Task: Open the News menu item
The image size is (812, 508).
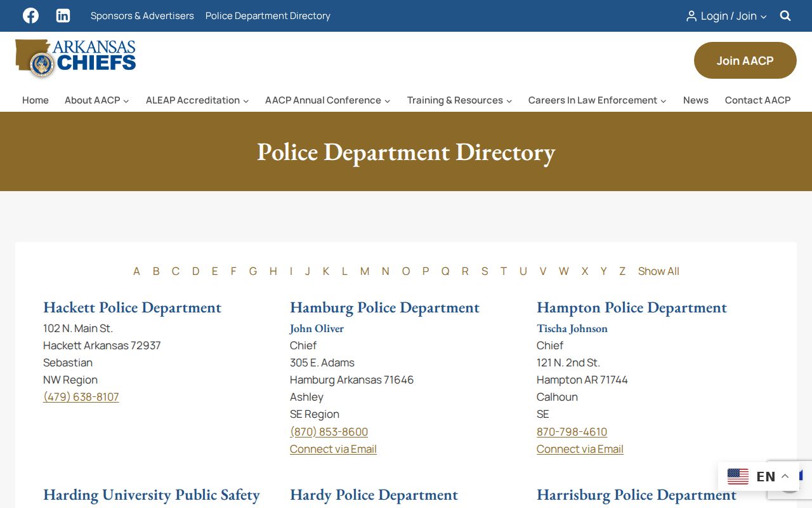Action: tap(695, 100)
